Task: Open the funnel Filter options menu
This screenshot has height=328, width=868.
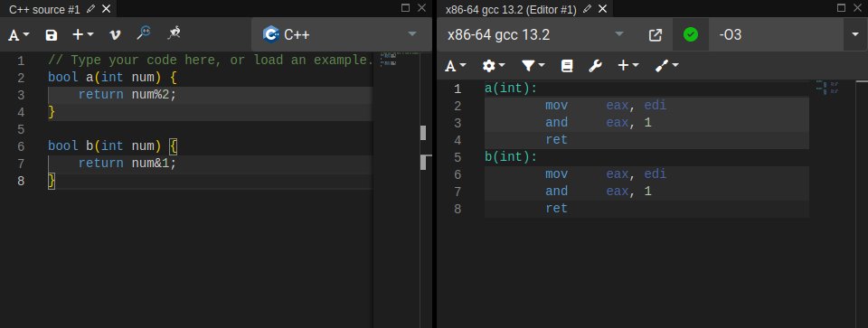Action: pos(533,66)
